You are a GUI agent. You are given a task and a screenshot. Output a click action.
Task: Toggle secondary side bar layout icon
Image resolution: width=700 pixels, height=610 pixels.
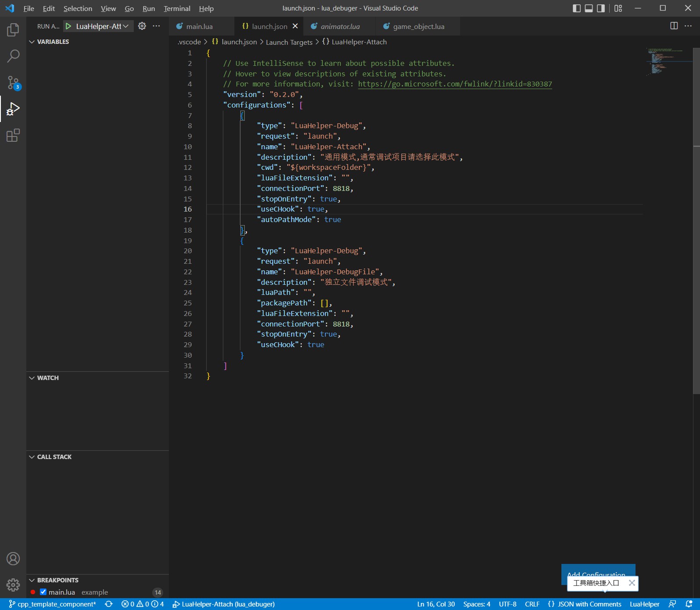[x=601, y=8]
